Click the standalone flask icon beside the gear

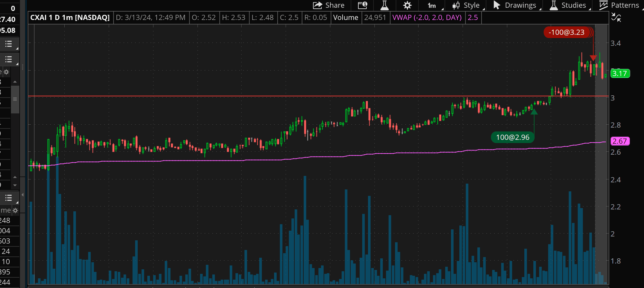pos(384,5)
